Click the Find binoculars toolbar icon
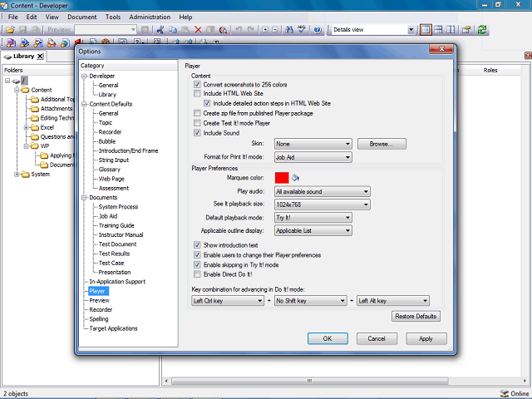The image size is (532, 399). tap(289, 30)
